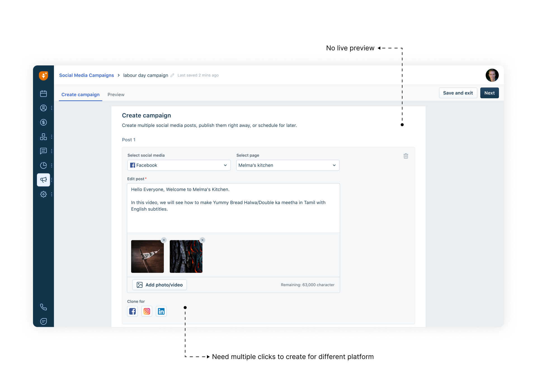This screenshot has height=392, width=537.
Task: Click the Clone for label
Action: pos(136,301)
